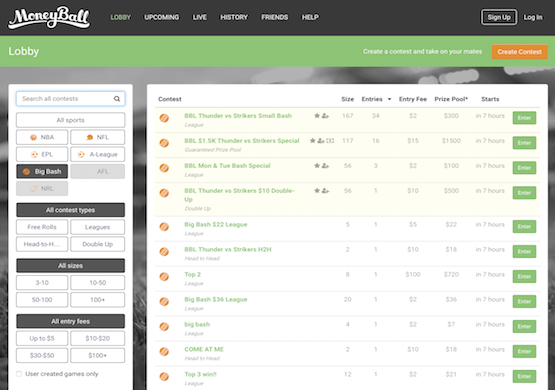Click the Sign Up button

pos(499,17)
